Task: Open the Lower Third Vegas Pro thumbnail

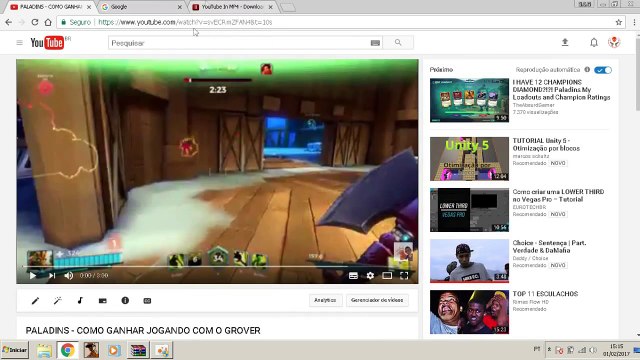Action: (469, 210)
